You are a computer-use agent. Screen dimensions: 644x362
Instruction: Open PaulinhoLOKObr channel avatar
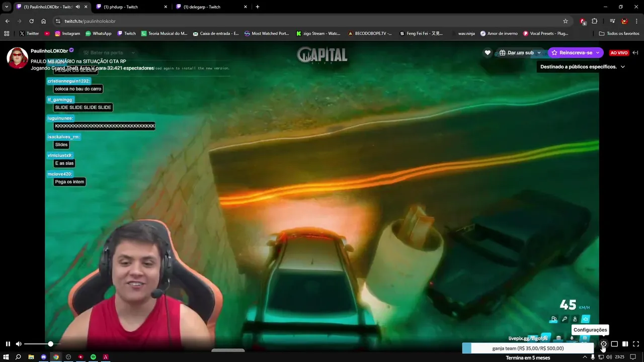(17, 58)
